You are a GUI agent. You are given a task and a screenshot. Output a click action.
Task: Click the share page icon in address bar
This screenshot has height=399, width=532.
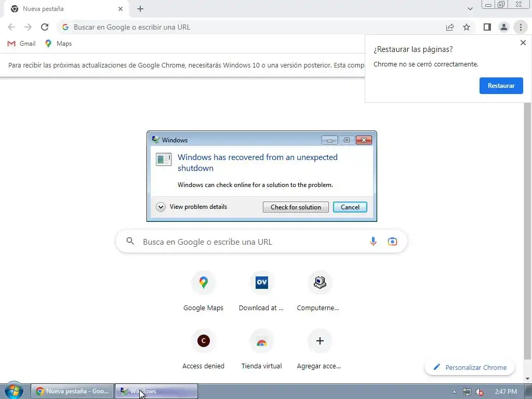tap(450, 27)
